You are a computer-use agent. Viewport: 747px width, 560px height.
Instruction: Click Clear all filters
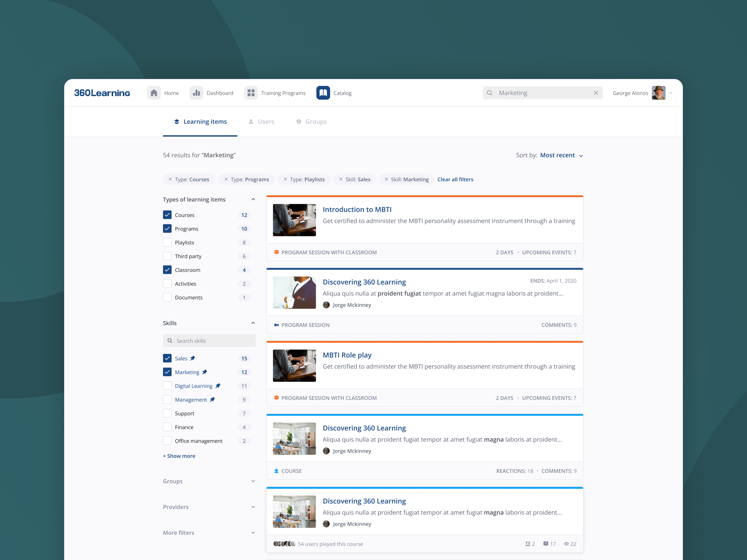(x=455, y=179)
